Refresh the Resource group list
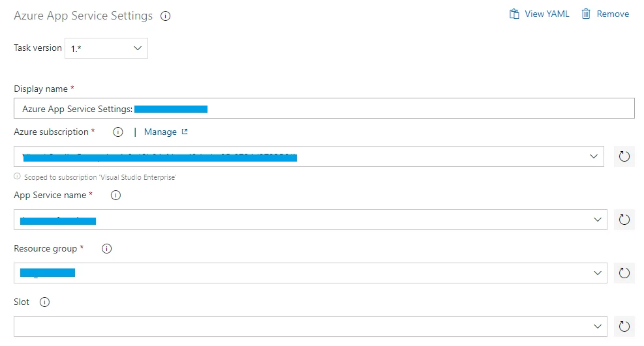 click(624, 273)
